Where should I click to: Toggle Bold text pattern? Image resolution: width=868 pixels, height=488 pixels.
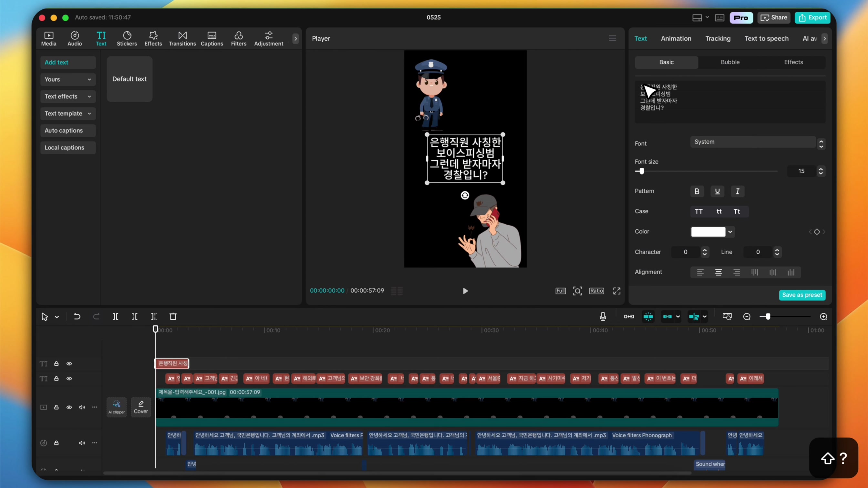pos(697,191)
